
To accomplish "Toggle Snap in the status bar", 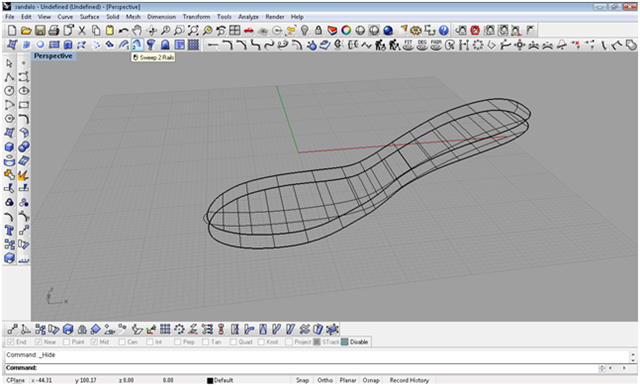I will [x=302, y=380].
